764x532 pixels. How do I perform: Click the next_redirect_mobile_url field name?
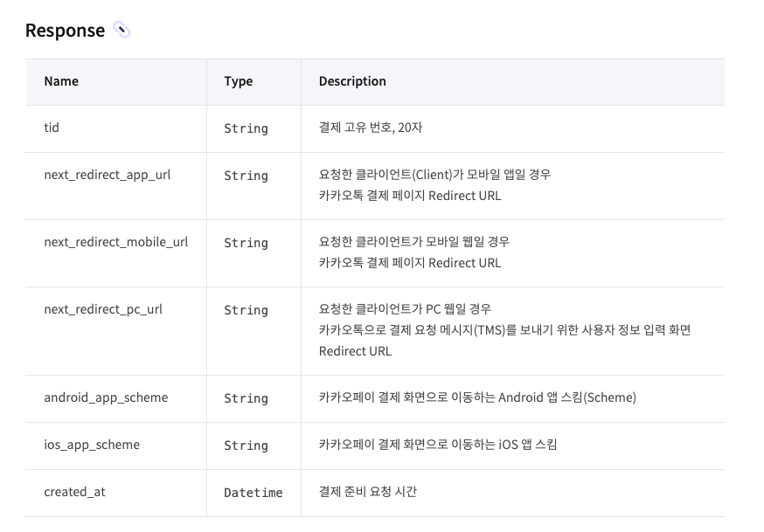[x=116, y=242]
